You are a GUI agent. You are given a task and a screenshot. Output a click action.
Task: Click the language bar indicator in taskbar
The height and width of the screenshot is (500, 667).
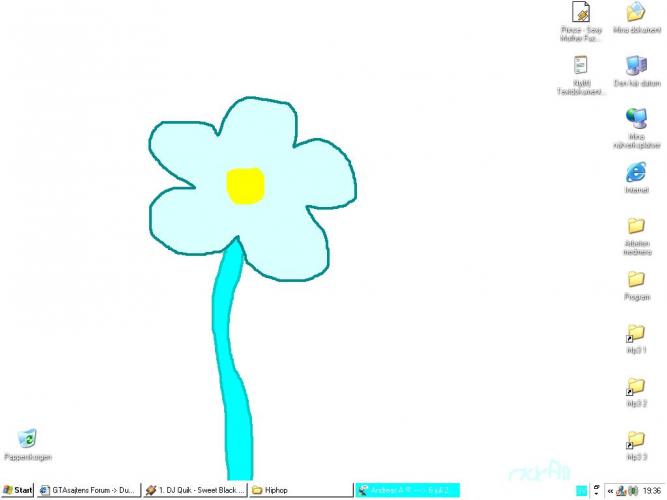pyautogui.click(x=581, y=490)
